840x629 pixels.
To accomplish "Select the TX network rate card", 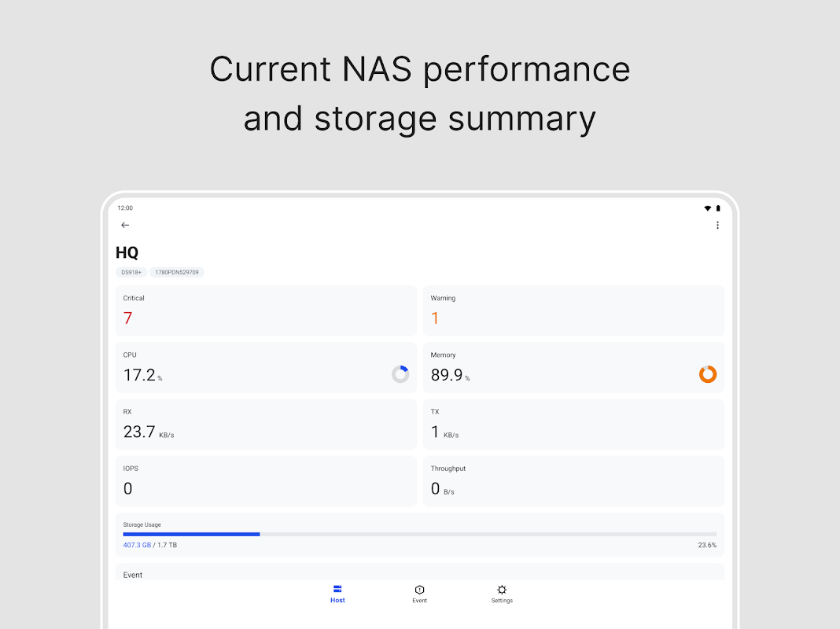I will (573, 424).
